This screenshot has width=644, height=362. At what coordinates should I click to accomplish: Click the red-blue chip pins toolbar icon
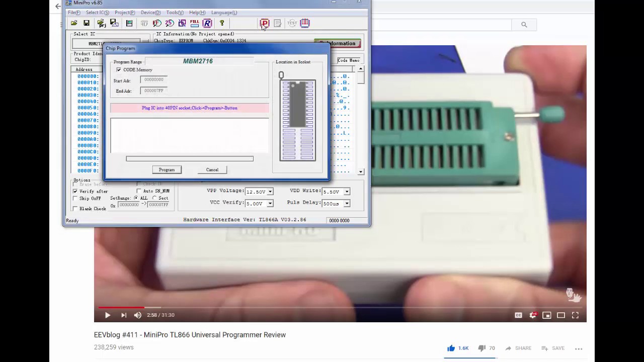[x=305, y=23]
